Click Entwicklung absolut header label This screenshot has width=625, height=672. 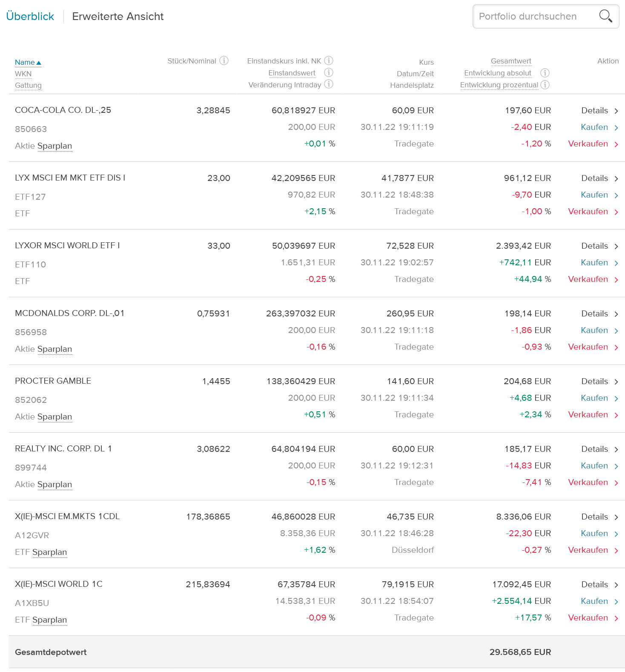click(498, 73)
